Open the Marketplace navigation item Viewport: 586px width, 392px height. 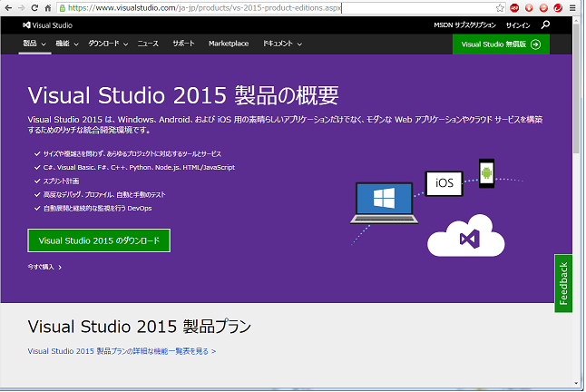point(229,44)
